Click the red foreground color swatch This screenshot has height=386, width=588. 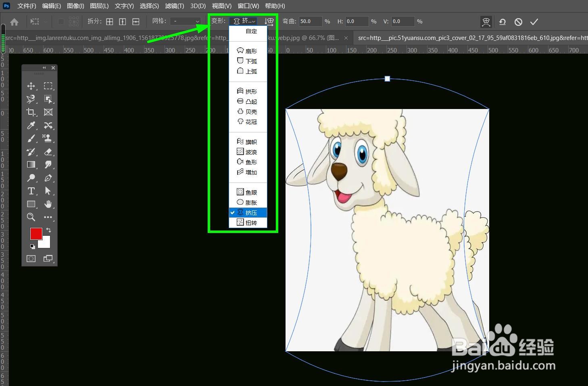[x=35, y=233]
